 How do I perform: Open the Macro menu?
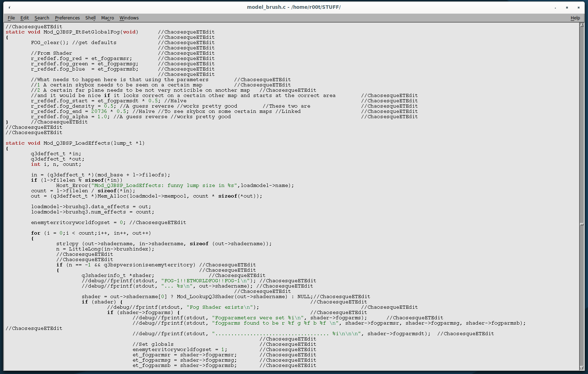point(107,18)
